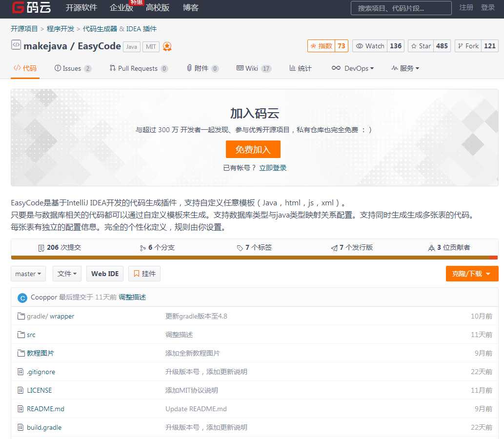Image resolution: width=504 pixels, height=439 pixels.
Task: Click the language proportion color bar
Action: [x=254, y=258]
